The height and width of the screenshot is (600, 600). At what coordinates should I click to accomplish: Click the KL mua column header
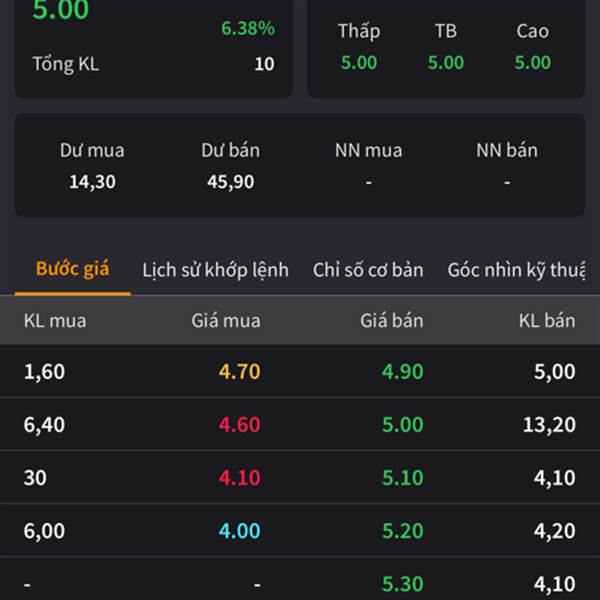(55, 321)
